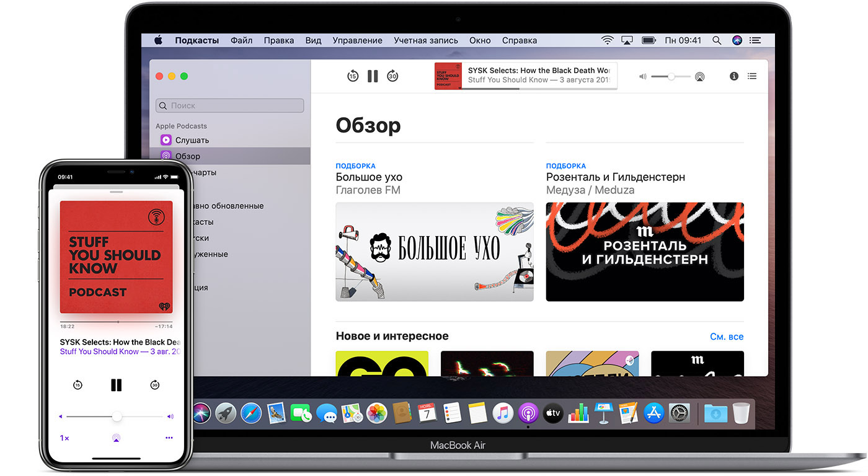Image resolution: width=868 pixels, height=476 pixels.
Task: Open Music from the Dock
Action: tap(503, 412)
